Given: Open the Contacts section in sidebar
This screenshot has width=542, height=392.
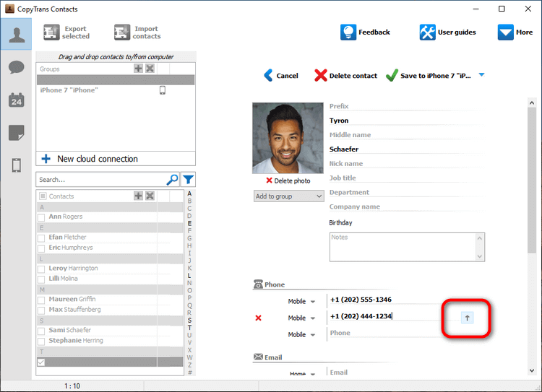Looking at the screenshot, I should [16, 34].
